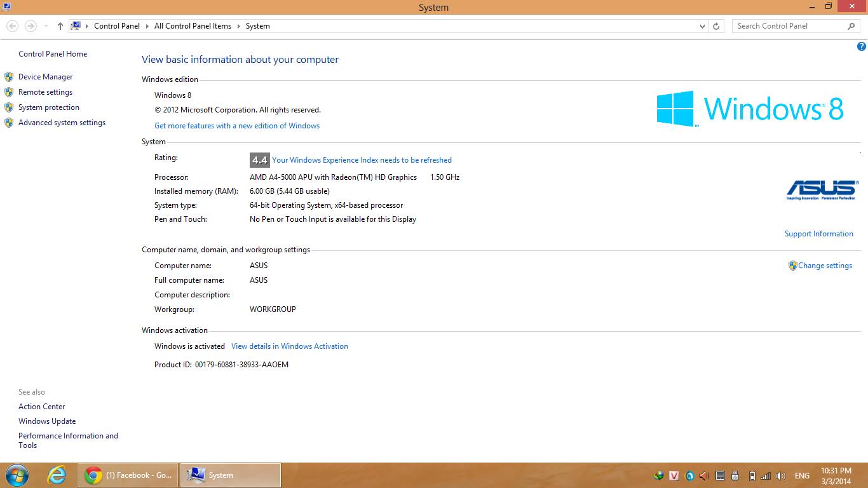Click the shield icon beside Remote settings
This screenshot has height=488, width=868.
[x=9, y=92]
